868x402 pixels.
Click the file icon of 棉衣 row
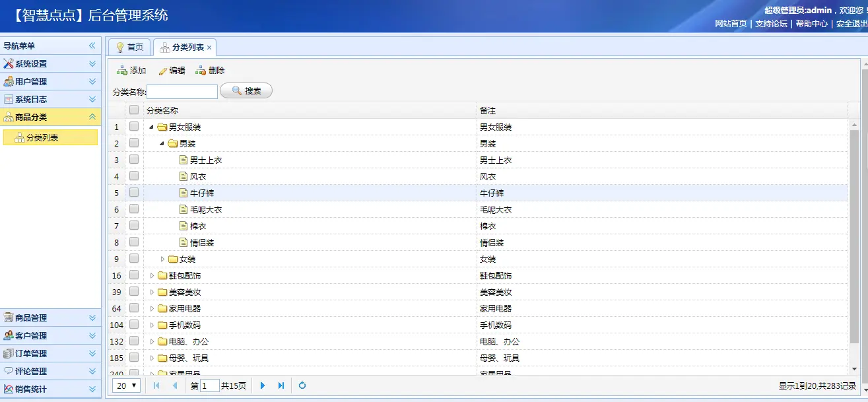pos(184,226)
